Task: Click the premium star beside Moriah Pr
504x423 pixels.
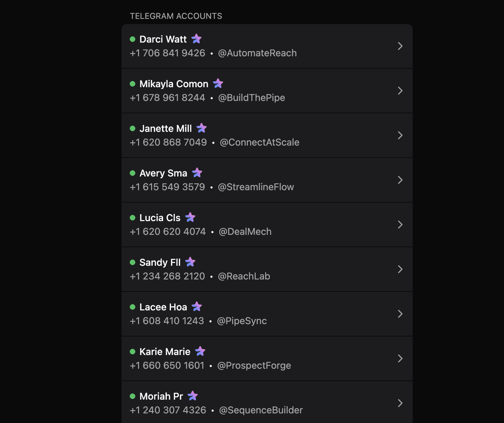Action: (x=193, y=396)
